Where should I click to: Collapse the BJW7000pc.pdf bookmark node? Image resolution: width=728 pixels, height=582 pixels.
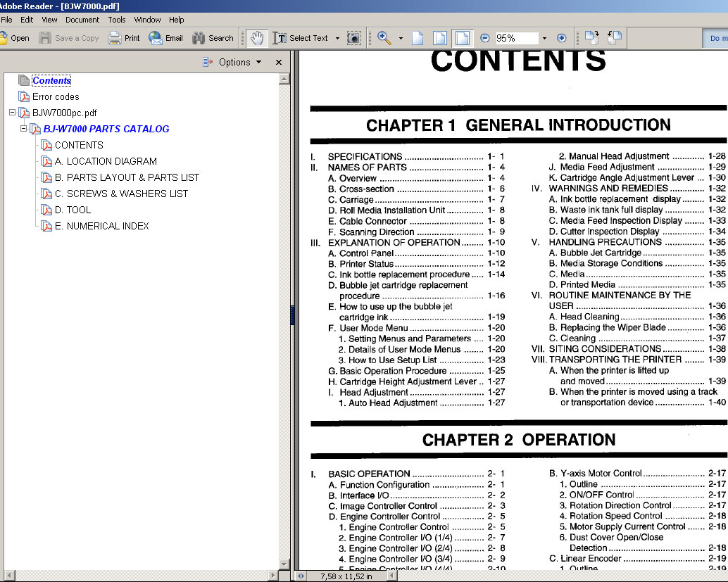point(13,113)
